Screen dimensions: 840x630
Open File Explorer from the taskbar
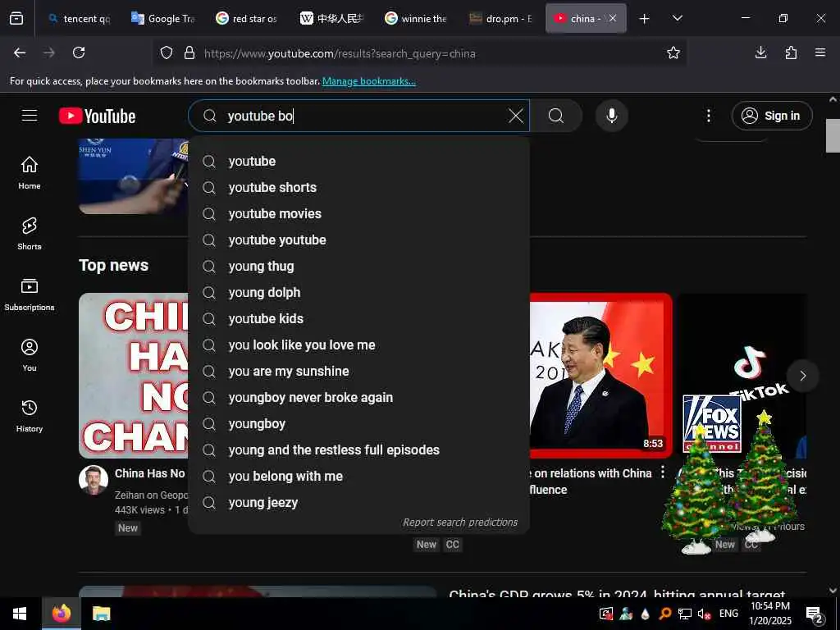click(101, 614)
